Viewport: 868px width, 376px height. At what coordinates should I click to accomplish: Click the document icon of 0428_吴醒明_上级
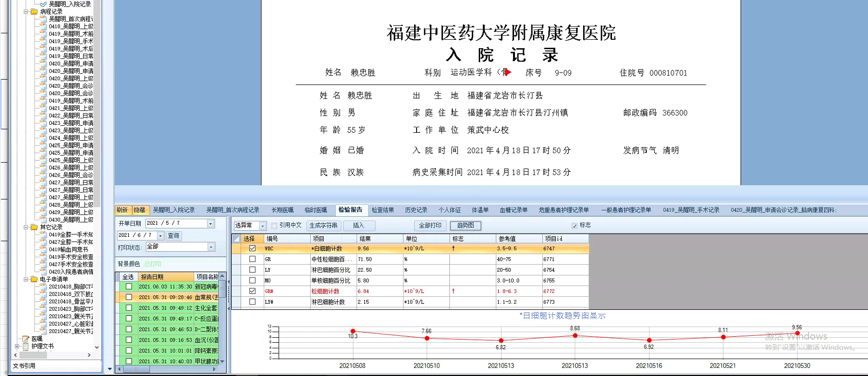pos(43,204)
